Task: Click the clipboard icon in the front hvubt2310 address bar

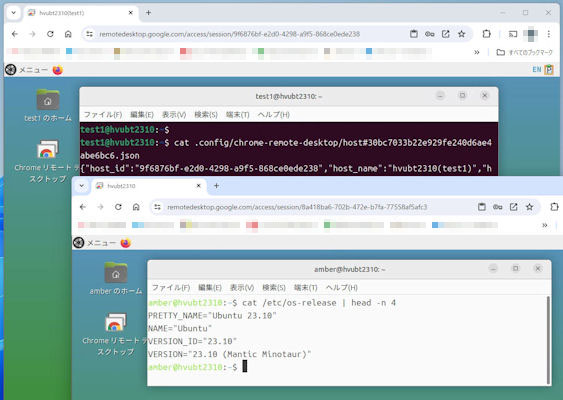Action: (482, 207)
